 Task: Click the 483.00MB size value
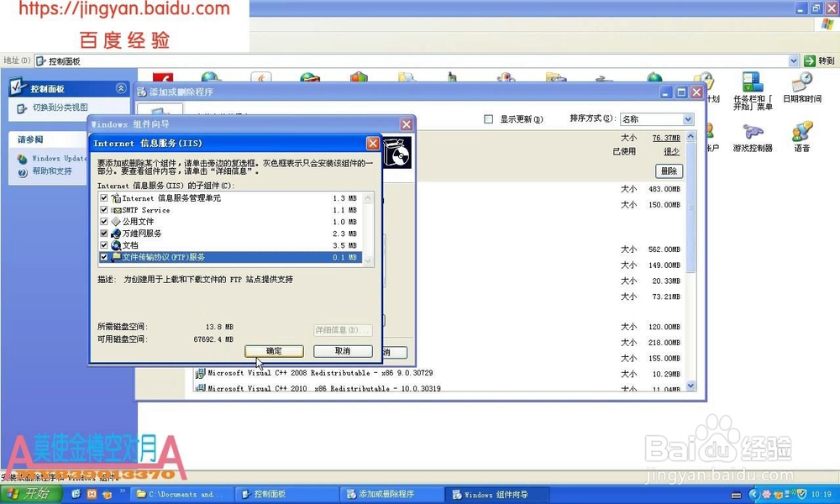point(664,189)
